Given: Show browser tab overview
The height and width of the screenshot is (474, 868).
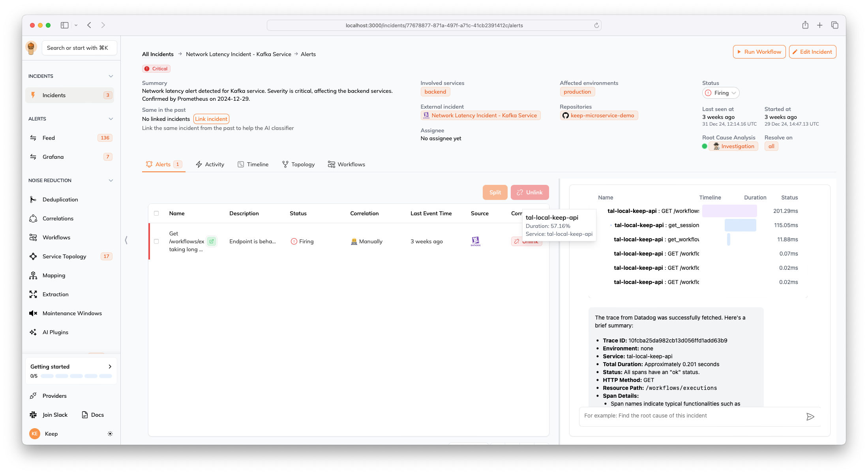Looking at the screenshot, I should click(x=835, y=25).
